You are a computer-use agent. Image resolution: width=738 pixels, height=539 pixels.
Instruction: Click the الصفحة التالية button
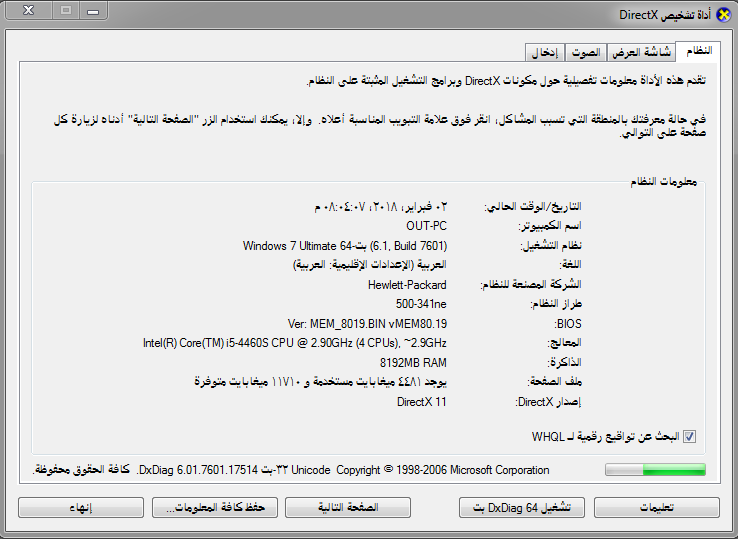click(x=348, y=507)
